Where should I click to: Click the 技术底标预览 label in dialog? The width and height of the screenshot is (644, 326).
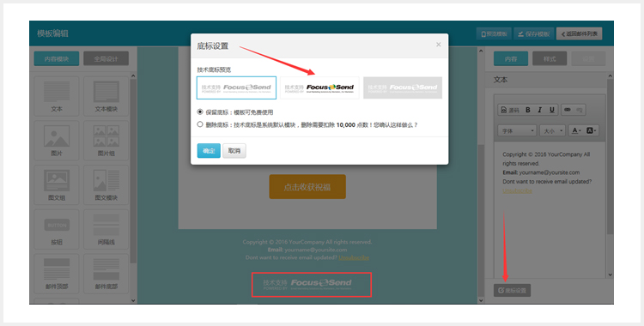214,69
